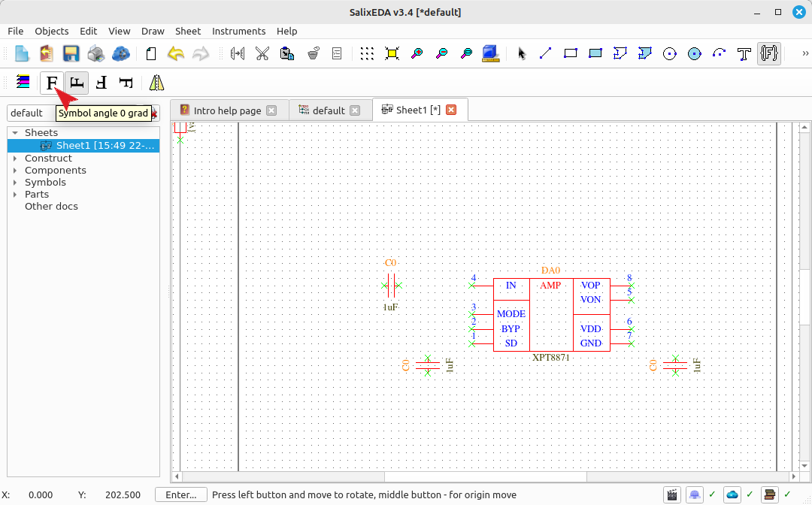Select the filled polygon tool
Screen dimensions: 812x505
pos(645,53)
